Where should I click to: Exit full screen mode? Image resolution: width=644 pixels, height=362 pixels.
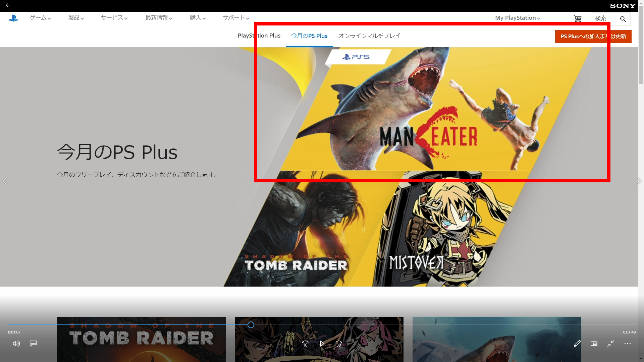coord(611,344)
